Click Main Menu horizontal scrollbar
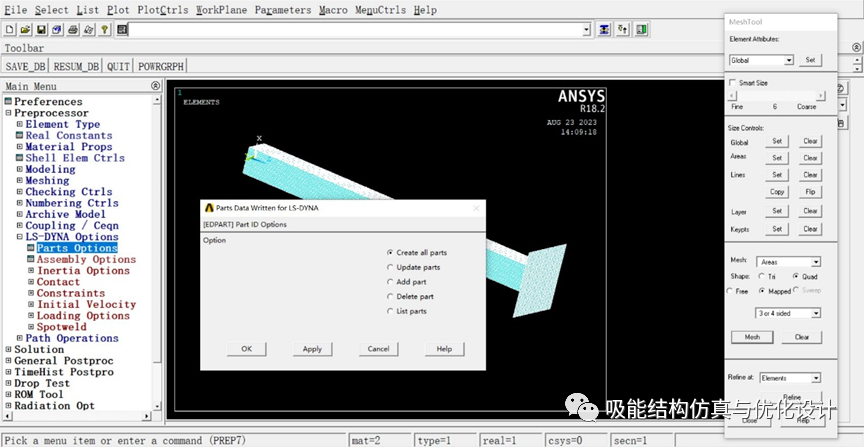This screenshot has width=864, height=447. coord(77,416)
